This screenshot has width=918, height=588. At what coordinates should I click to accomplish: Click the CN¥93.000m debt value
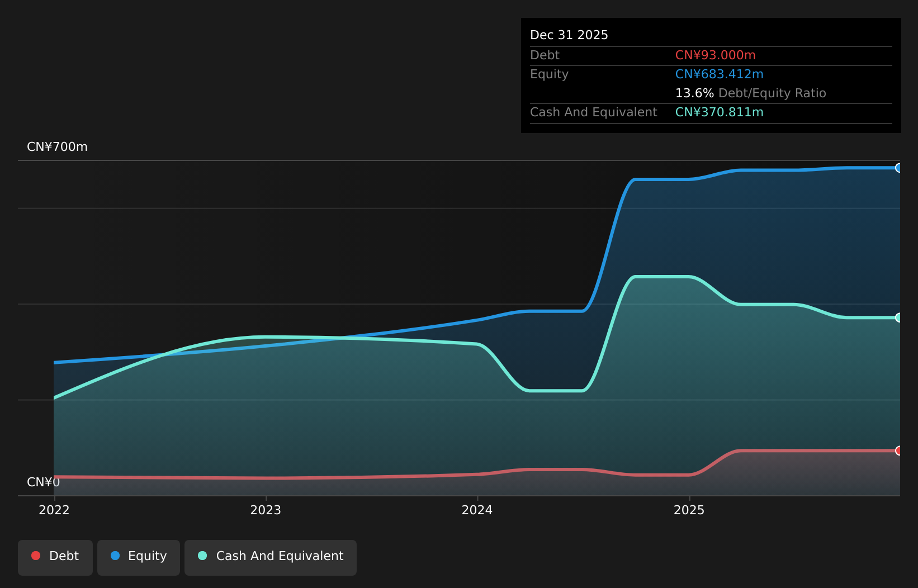716,55
